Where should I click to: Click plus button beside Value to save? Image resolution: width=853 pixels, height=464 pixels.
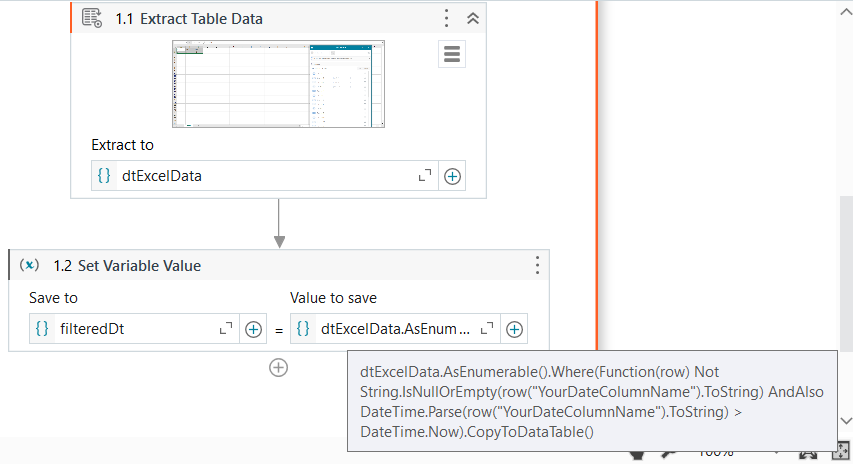514,329
